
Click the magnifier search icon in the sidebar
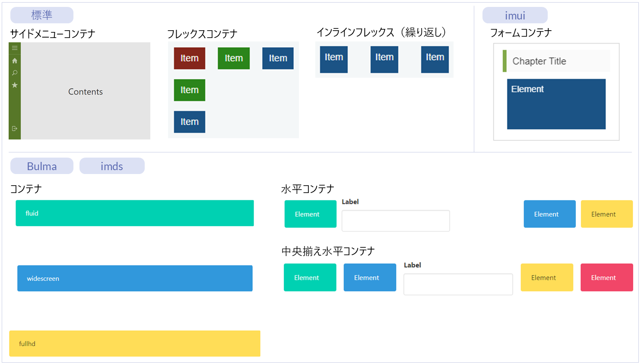pyautogui.click(x=15, y=73)
